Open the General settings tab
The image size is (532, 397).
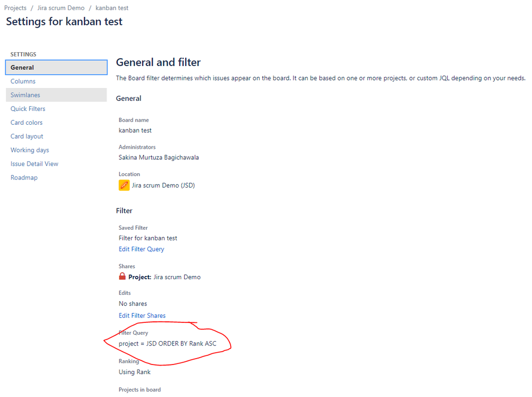[56, 67]
